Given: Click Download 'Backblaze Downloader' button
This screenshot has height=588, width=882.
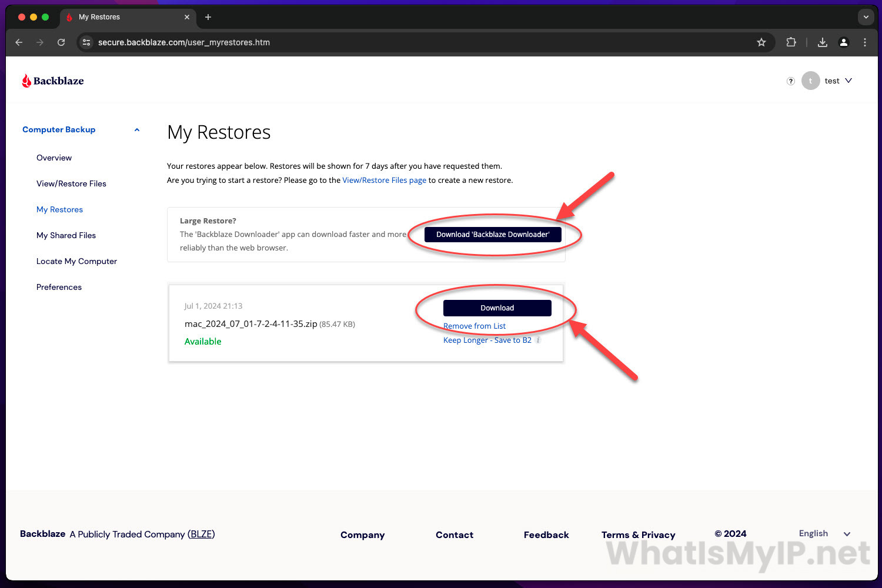Looking at the screenshot, I should click(x=493, y=234).
